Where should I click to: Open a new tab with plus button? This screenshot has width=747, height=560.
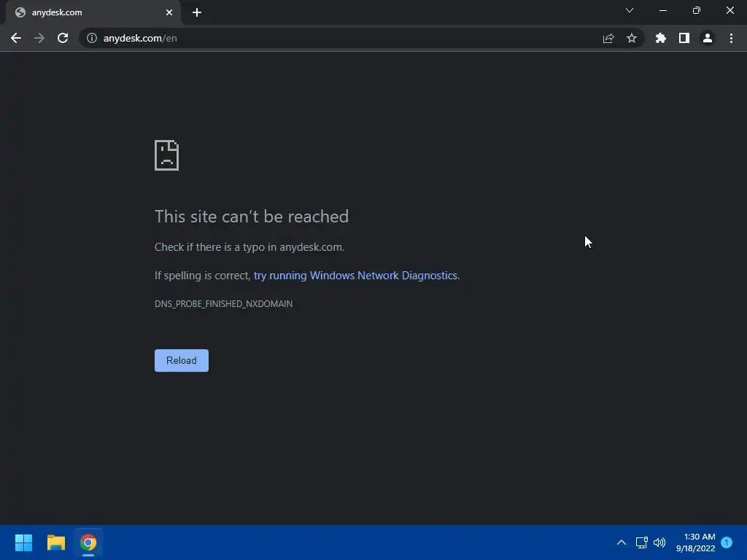click(x=197, y=12)
